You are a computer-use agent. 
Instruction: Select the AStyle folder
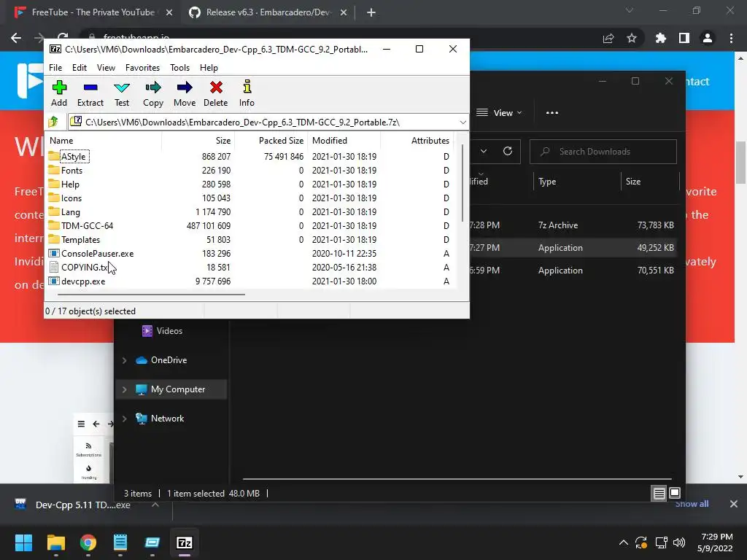(x=73, y=156)
